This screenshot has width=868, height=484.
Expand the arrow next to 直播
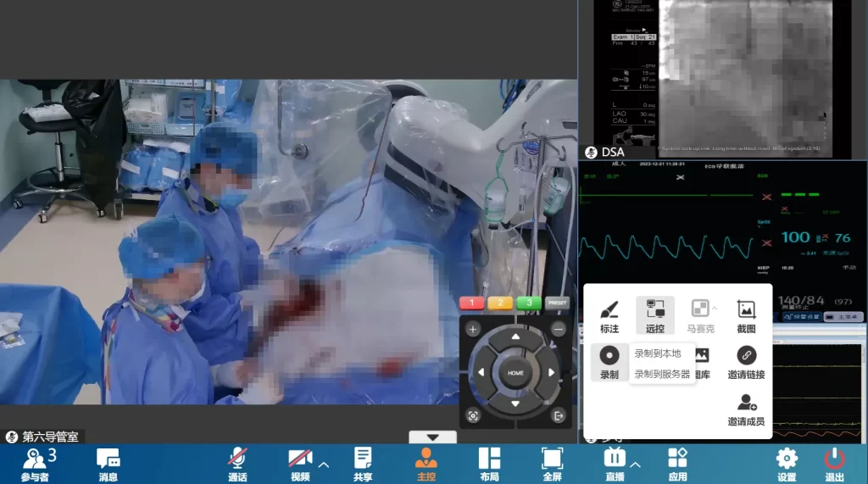pos(635,464)
